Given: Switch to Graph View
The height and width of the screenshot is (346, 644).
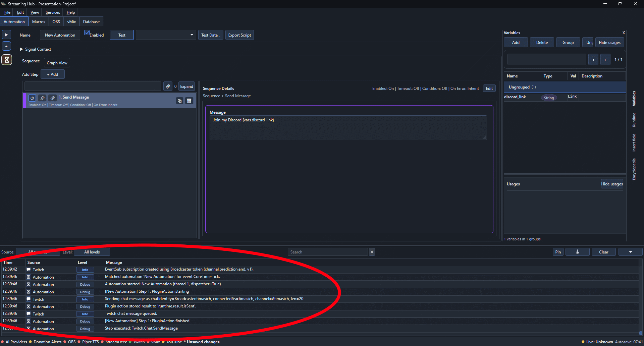Looking at the screenshot, I should [x=57, y=63].
